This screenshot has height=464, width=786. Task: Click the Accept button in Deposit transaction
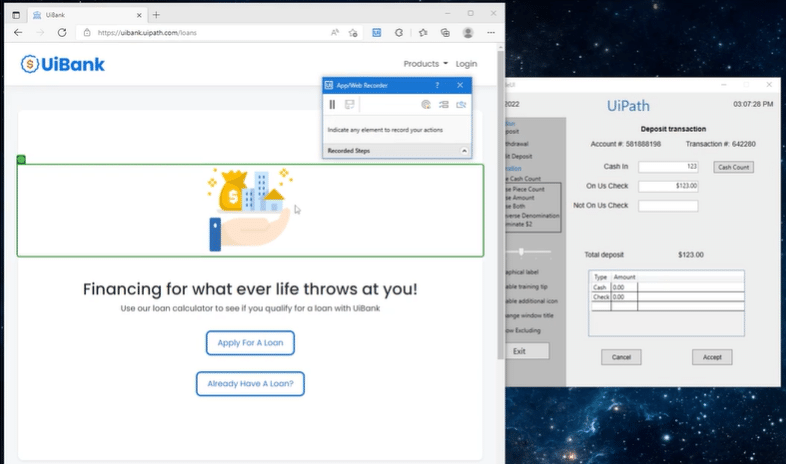(x=712, y=357)
